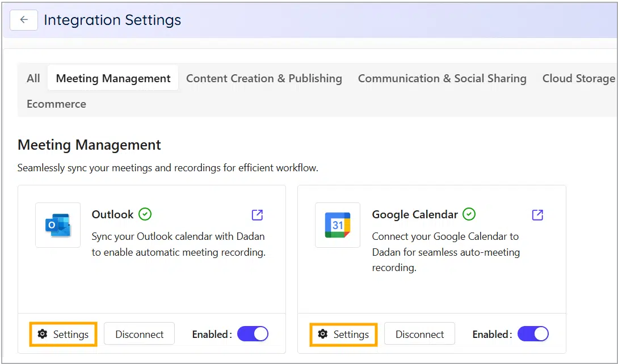Click Disconnect under Outlook
The image size is (618, 364).
[x=139, y=334]
